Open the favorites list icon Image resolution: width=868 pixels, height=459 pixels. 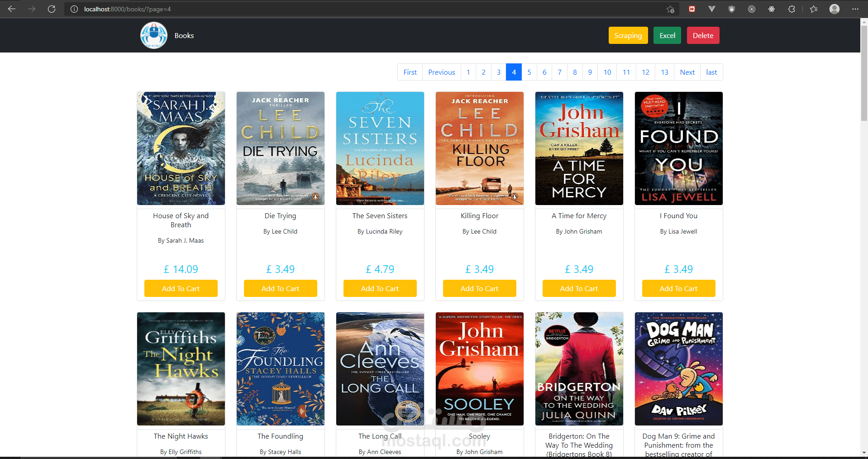point(814,9)
